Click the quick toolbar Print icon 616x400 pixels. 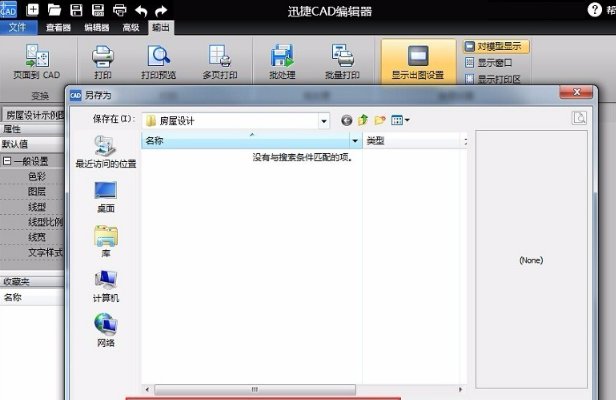coord(120,9)
